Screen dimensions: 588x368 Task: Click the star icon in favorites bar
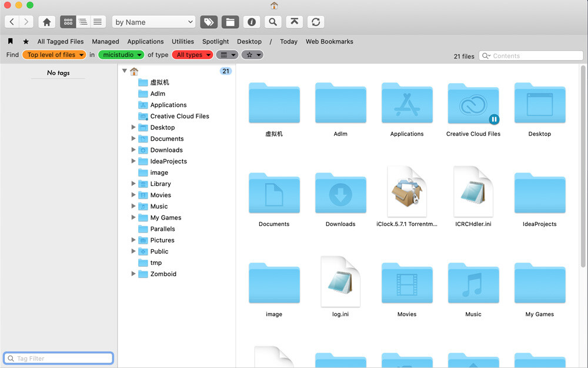click(x=26, y=41)
